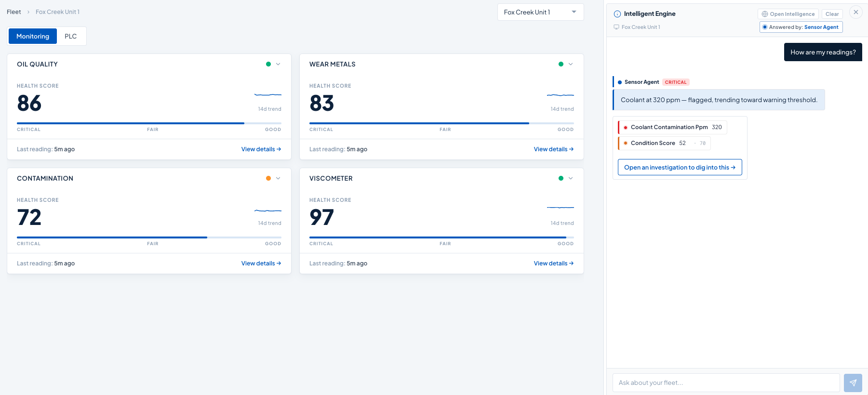Image resolution: width=868 pixels, height=395 pixels.
Task: Click the Contamination orange status dot
Action: pyautogui.click(x=268, y=178)
